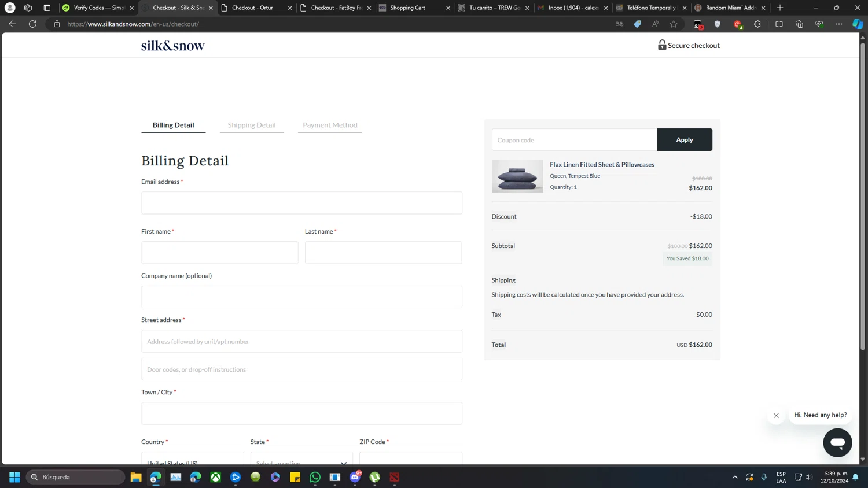Switch to the Checkout - FatBoy tab
868x488 pixels.
coord(336,8)
